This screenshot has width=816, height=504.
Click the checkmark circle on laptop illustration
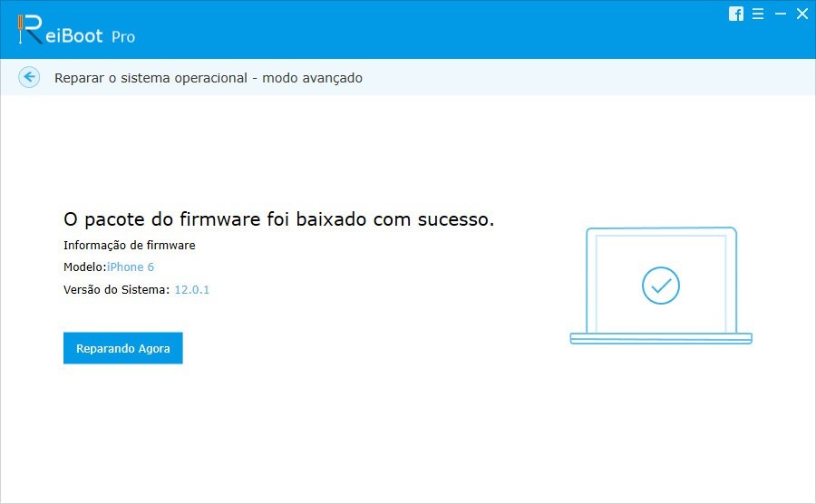pyautogui.click(x=660, y=286)
